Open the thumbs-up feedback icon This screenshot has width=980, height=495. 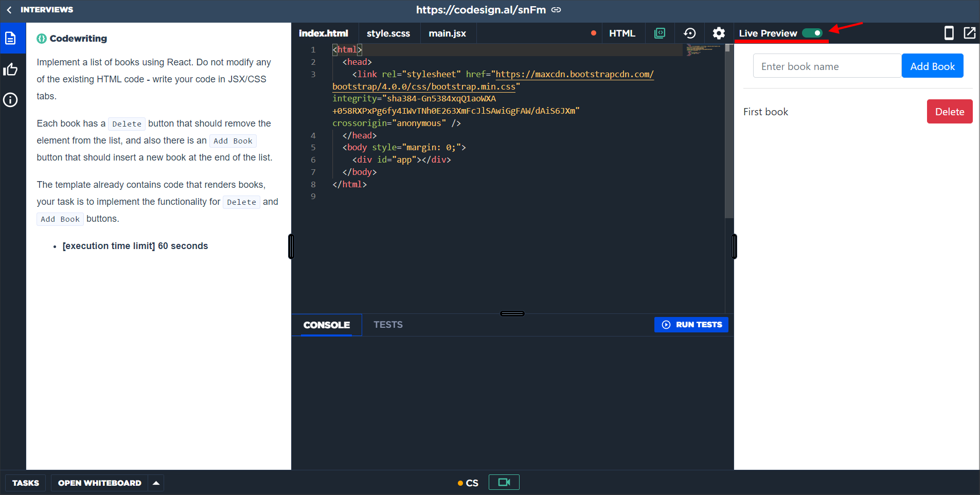click(10, 69)
